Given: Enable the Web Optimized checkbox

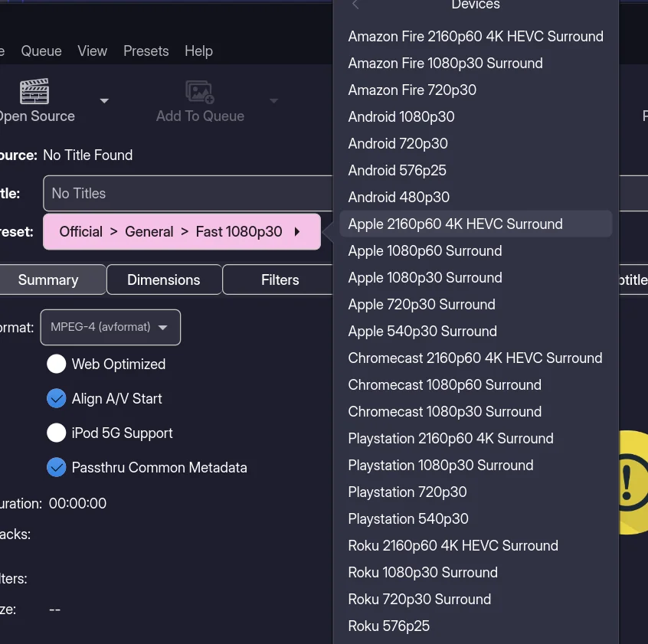Looking at the screenshot, I should tap(57, 364).
